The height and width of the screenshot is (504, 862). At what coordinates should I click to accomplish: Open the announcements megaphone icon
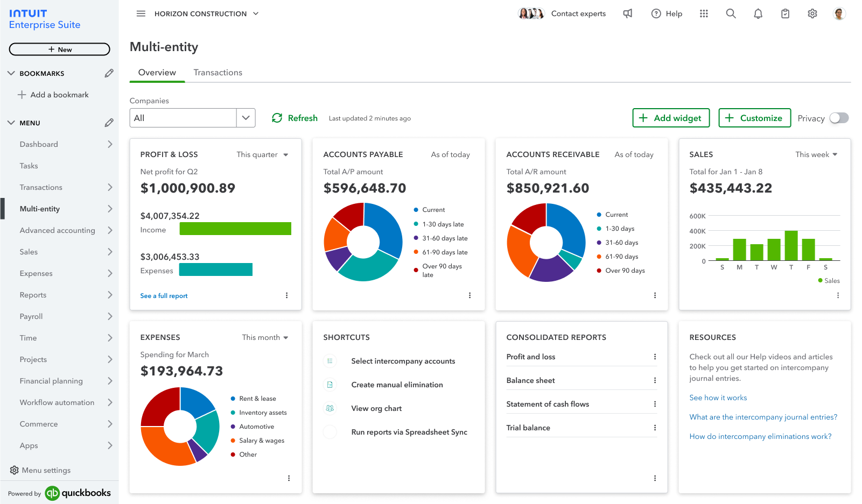tap(628, 13)
